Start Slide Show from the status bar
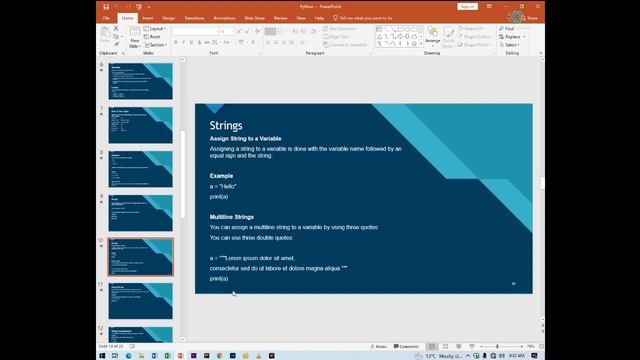Screen dimensions: 640x360 pos(472,347)
